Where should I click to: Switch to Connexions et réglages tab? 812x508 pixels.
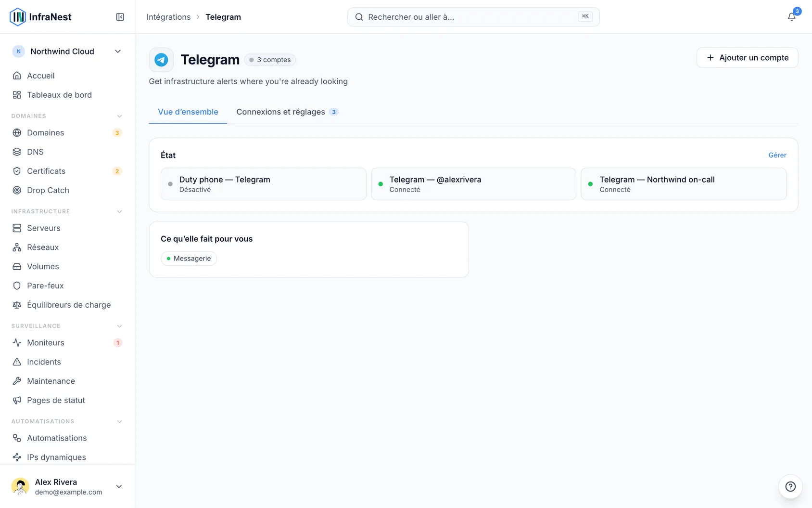pos(287,112)
